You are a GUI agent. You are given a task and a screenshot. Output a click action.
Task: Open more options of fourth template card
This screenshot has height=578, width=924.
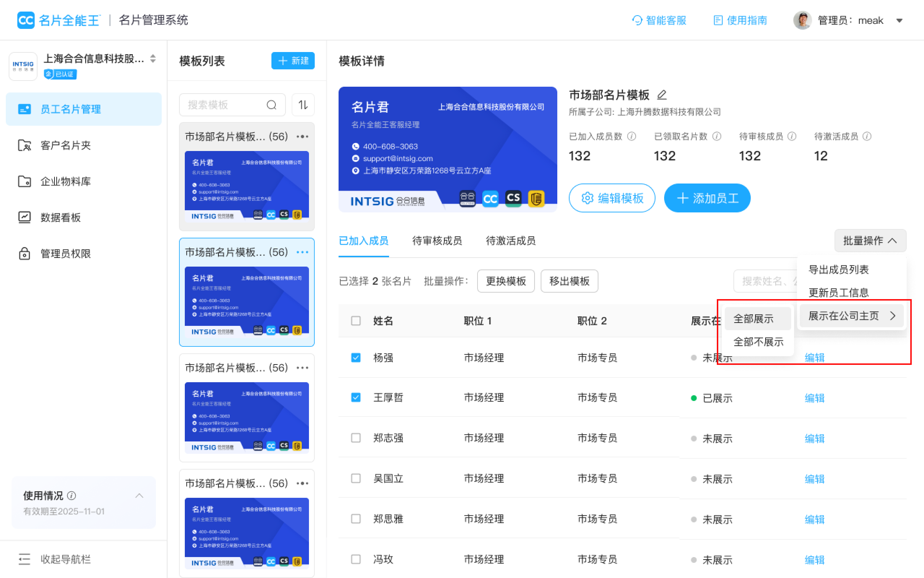pyautogui.click(x=302, y=483)
